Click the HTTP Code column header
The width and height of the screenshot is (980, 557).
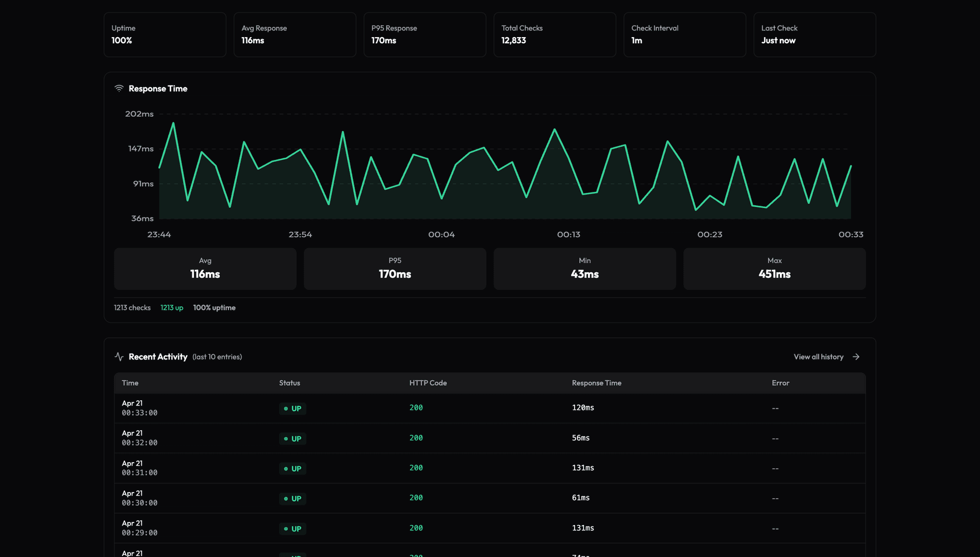(x=428, y=383)
